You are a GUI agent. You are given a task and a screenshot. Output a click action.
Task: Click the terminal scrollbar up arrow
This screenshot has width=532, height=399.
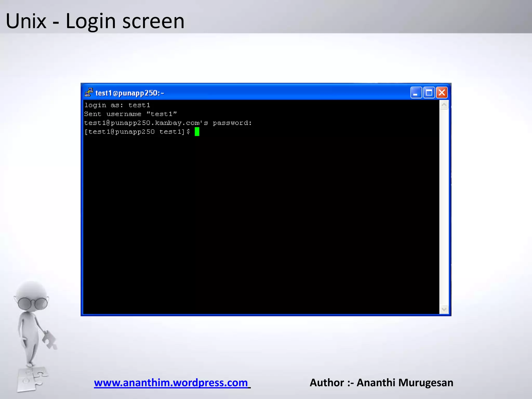coord(444,105)
